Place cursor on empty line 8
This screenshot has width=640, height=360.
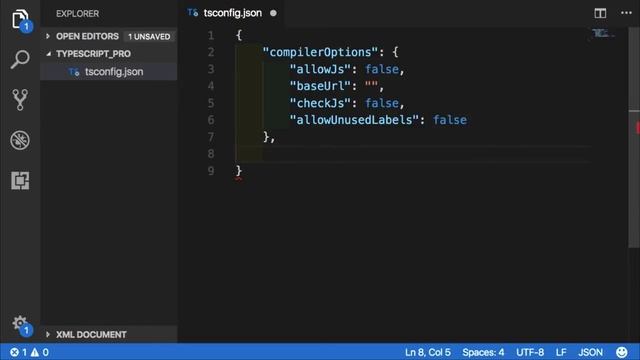(412, 154)
